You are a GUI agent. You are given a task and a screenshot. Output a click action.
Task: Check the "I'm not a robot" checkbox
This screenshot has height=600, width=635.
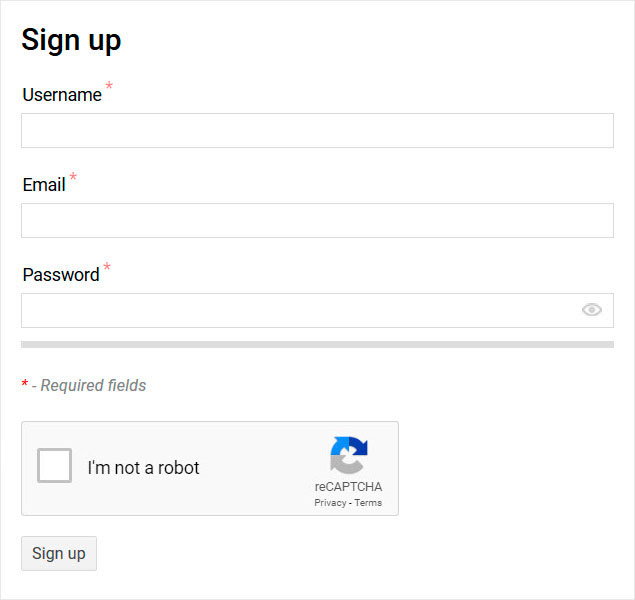(x=55, y=467)
